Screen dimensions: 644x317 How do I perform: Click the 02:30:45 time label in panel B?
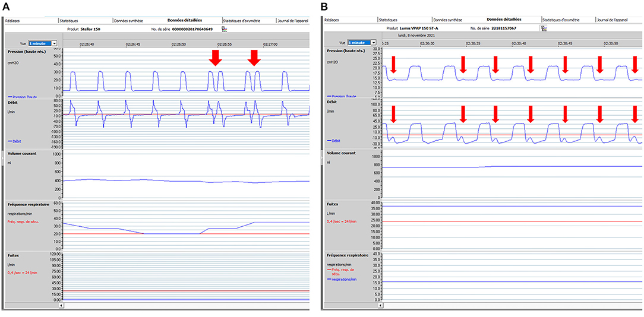pyautogui.click(x=566, y=43)
